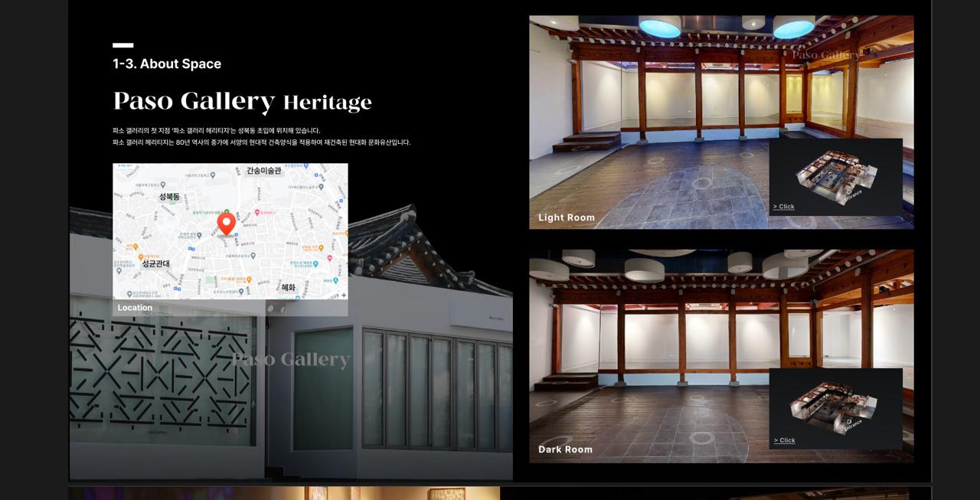This screenshot has height=500, width=980.
Task: Select the 간송미술관 label on the map
Action: pyautogui.click(x=263, y=171)
